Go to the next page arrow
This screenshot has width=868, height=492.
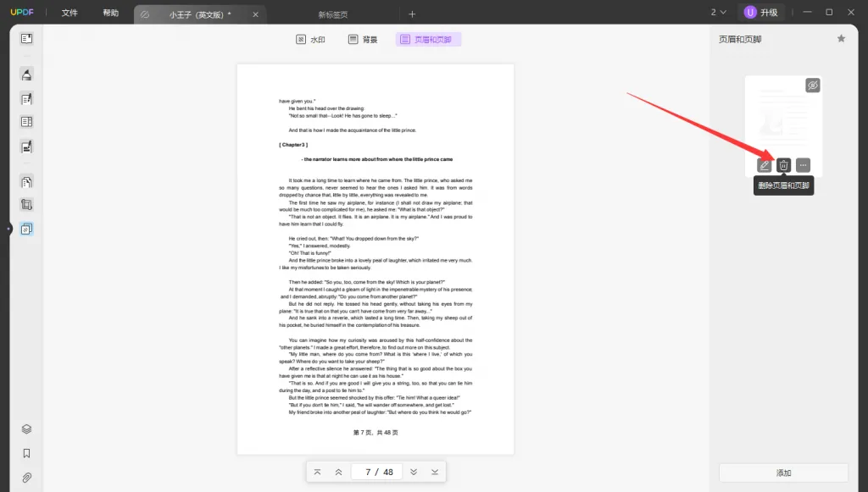[414, 472]
